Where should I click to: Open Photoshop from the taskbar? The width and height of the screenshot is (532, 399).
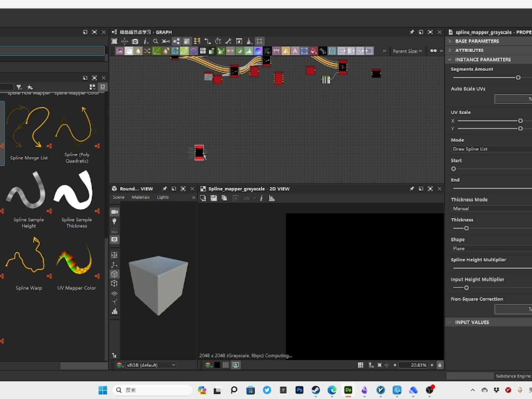[299, 390]
